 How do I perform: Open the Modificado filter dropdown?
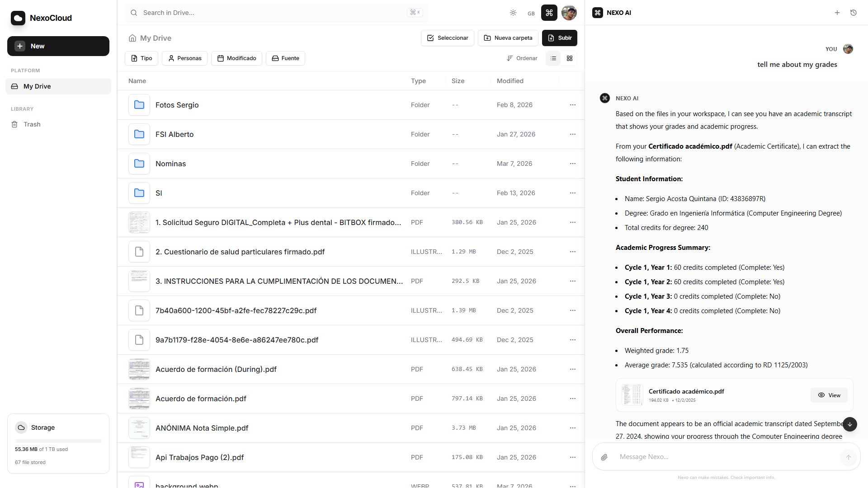click(236, 58)
